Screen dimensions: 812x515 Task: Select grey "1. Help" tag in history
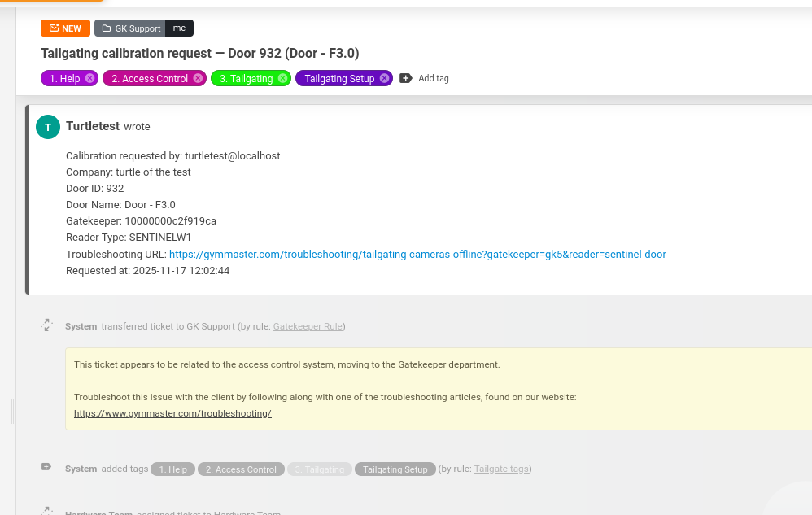(x=172, y=469)
